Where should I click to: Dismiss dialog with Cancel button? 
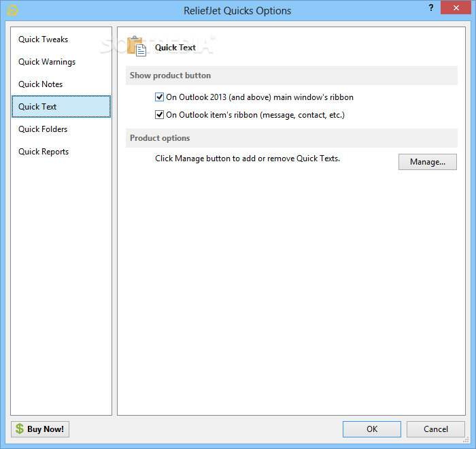click(436, 429)
